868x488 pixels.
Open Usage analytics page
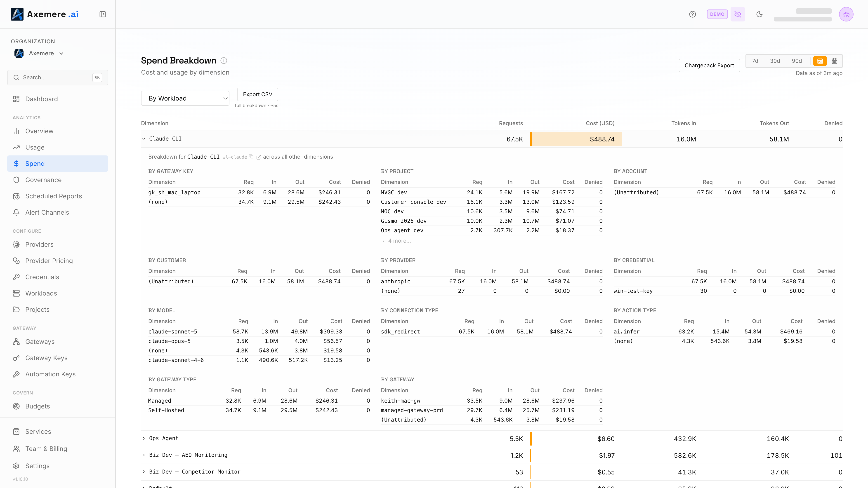click(x=58, y=147)
